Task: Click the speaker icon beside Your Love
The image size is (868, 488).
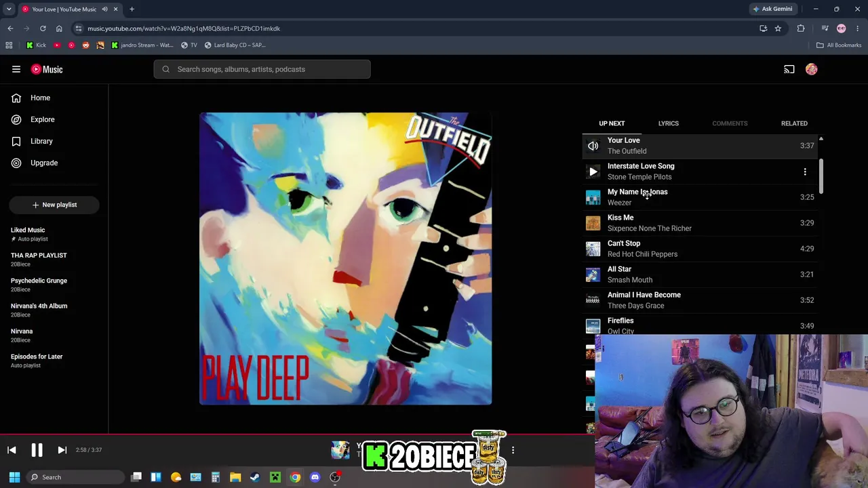Action: point(593,146)
